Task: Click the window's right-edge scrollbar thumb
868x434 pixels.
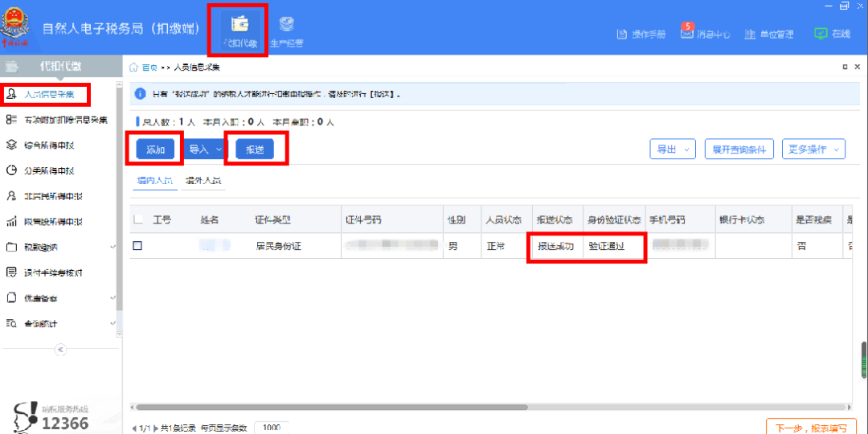Action: click(x=864, y=358)
